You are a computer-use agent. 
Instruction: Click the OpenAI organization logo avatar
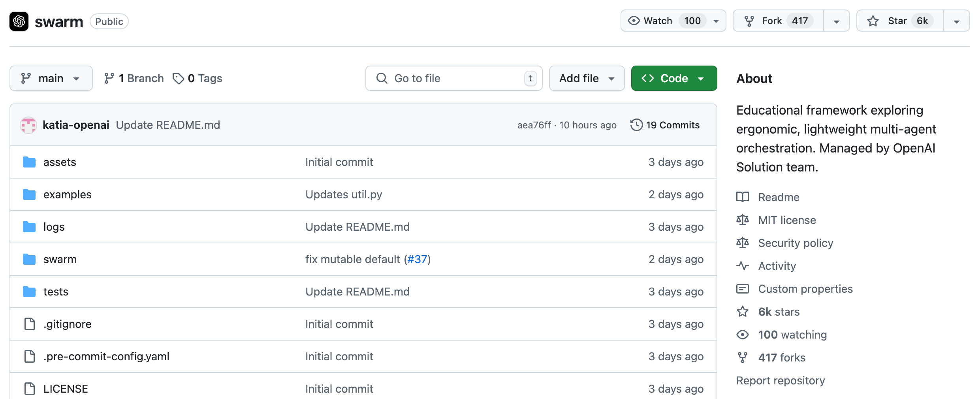click(19, 21)
